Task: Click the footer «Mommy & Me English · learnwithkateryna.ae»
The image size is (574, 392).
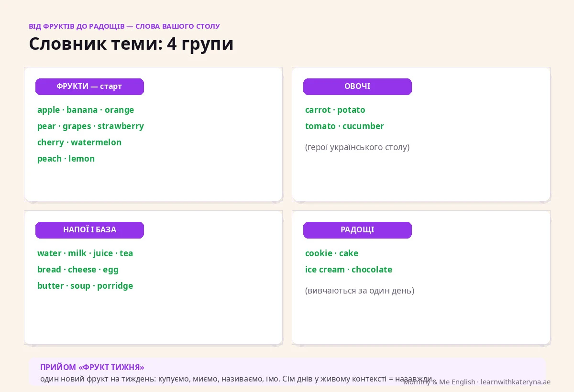Action: click(477, 382)
